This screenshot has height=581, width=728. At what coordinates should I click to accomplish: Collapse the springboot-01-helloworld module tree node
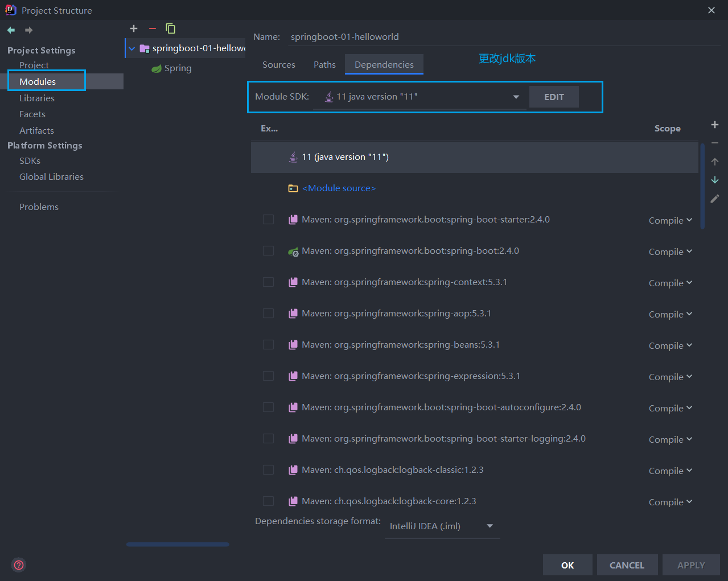pyautogui.click(x=132, y=48)
